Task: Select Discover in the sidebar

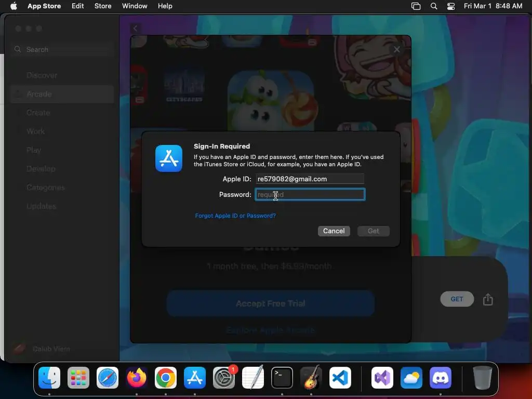Action: (62, 75)
